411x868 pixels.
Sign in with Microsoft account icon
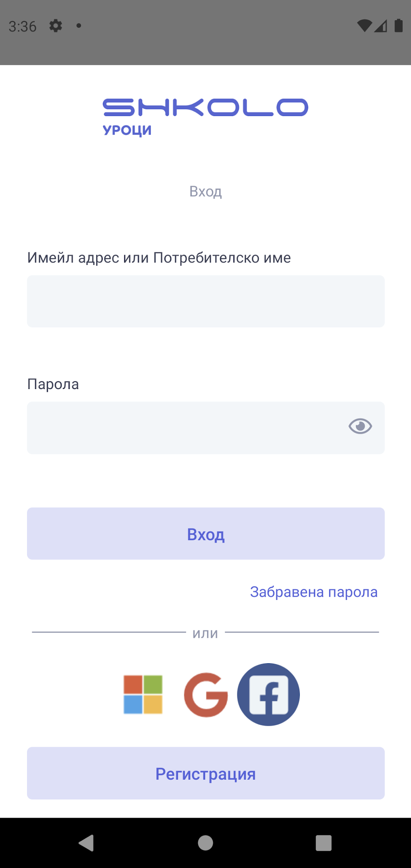(143, 694)
